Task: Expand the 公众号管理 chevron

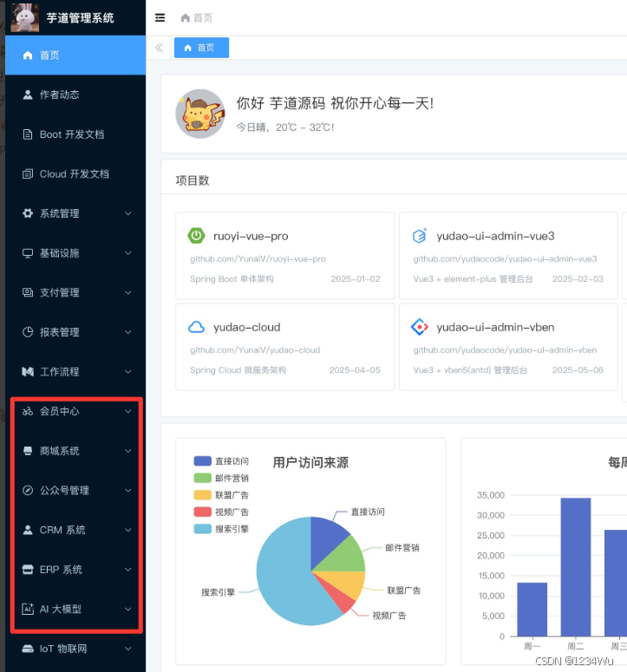Action: 128,490
